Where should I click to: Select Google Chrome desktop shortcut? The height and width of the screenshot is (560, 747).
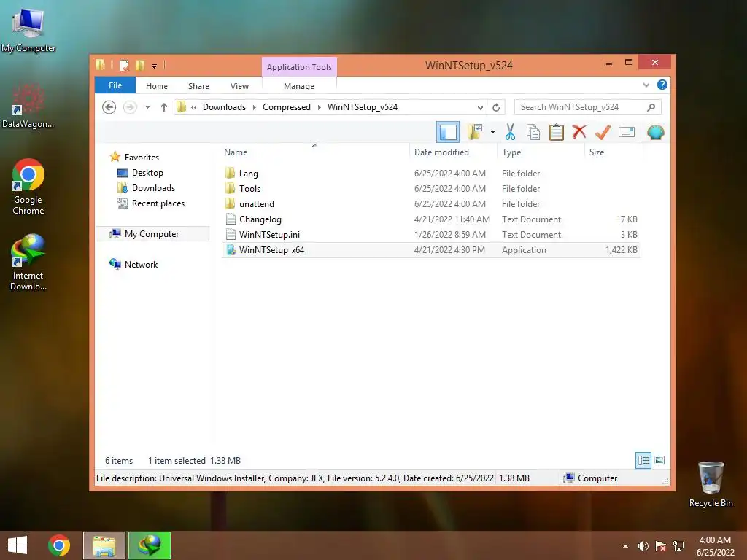(x=28, y=187)
